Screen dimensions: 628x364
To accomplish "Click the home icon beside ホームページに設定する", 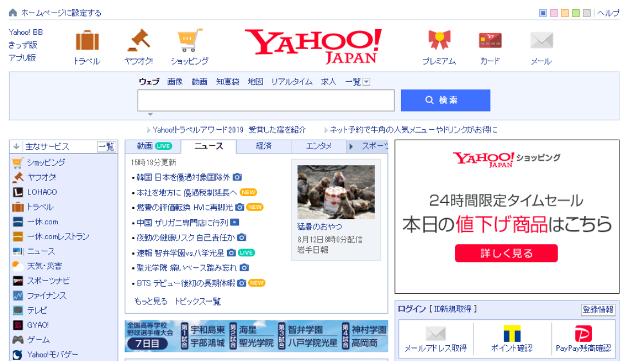I will (x=13, y=13).
